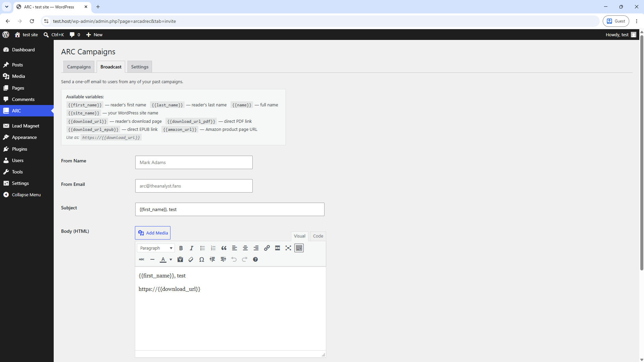Toggle bold formatting in the editor
This screenshot has height=362, width=644.
click(181, 248)
